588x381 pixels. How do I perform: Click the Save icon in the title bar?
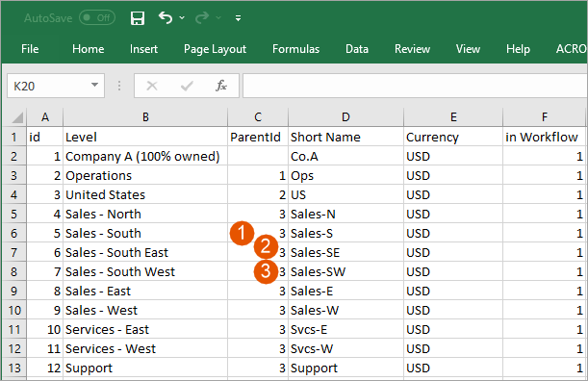coord(138,18)
